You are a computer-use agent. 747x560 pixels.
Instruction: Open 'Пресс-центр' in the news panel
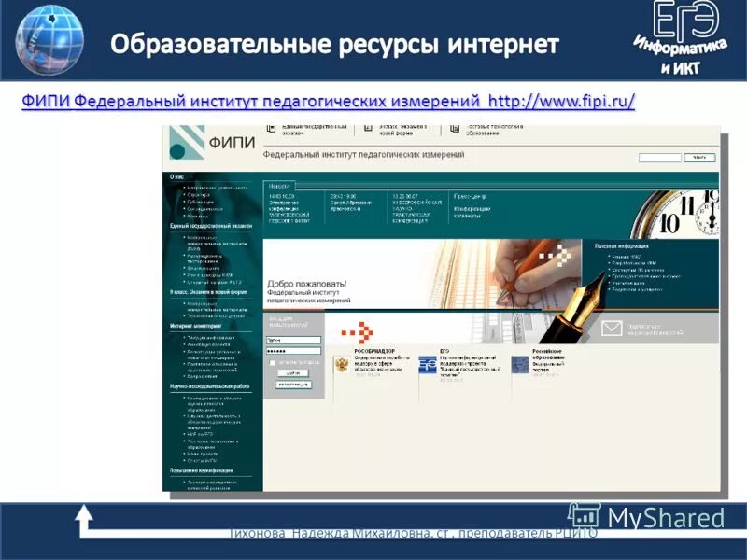[470, 196]
